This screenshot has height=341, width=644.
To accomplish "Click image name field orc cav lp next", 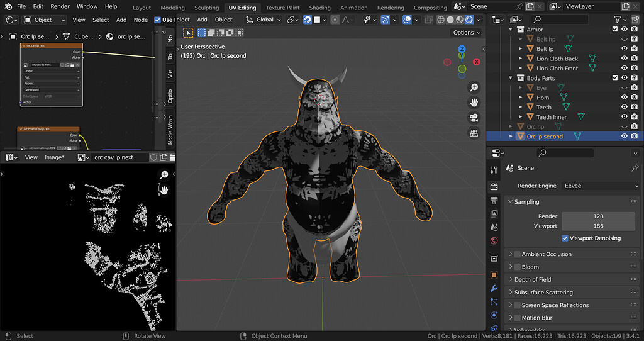I will 119,157.
